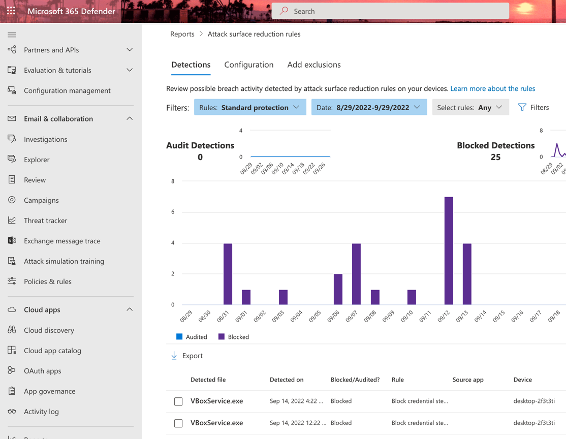Switch to the Configuration tab
The width and height of the screenshot is (566, 440).
(x=249, y=65)
